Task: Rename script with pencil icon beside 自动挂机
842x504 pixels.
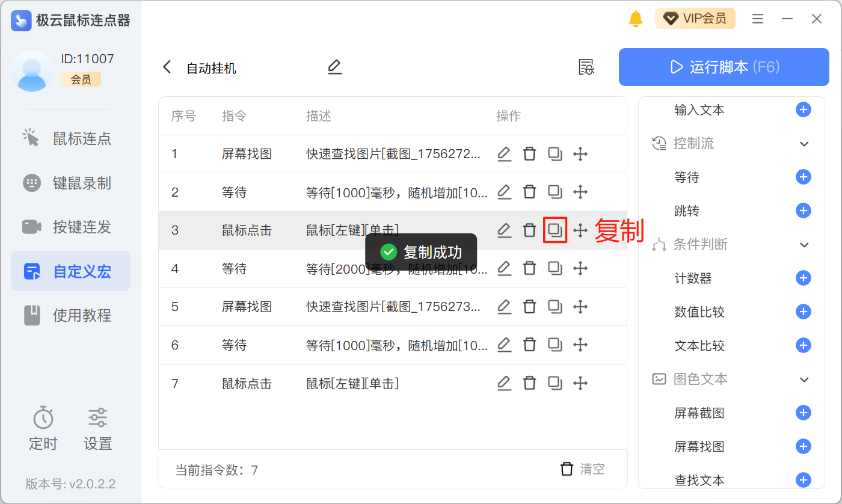Action: [x=334, y=67]
